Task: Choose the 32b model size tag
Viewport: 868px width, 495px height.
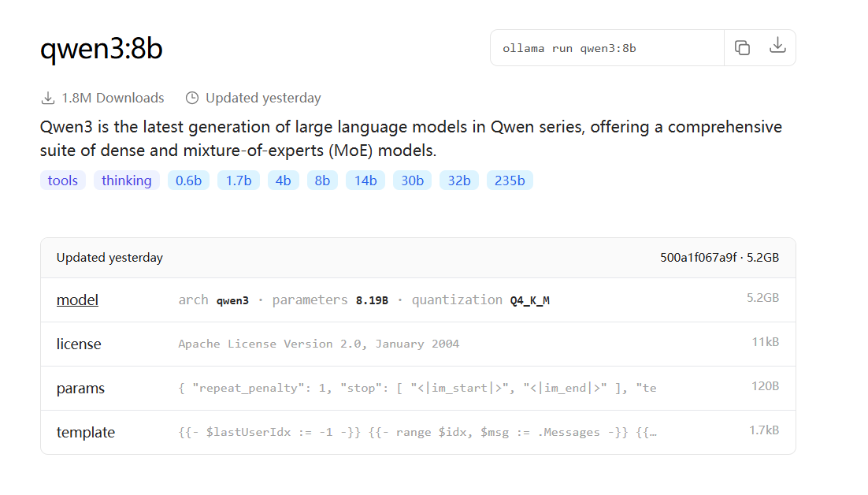Action: click(459, 181)
